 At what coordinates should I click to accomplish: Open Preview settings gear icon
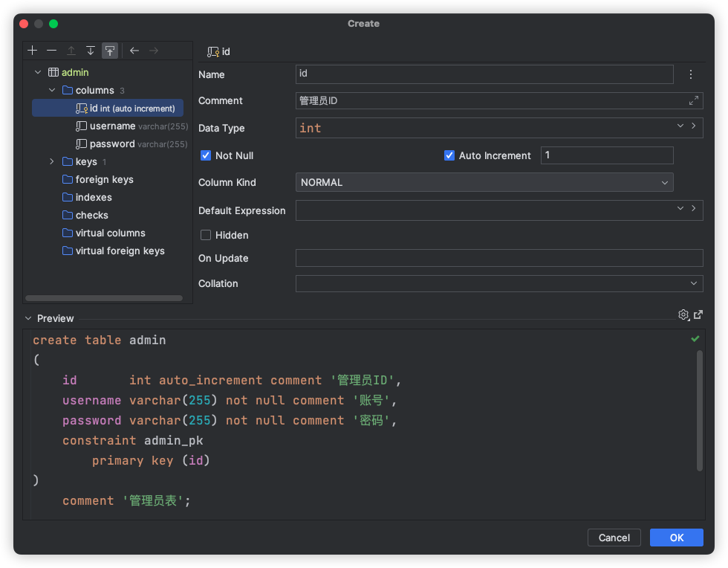click(683, 315)
